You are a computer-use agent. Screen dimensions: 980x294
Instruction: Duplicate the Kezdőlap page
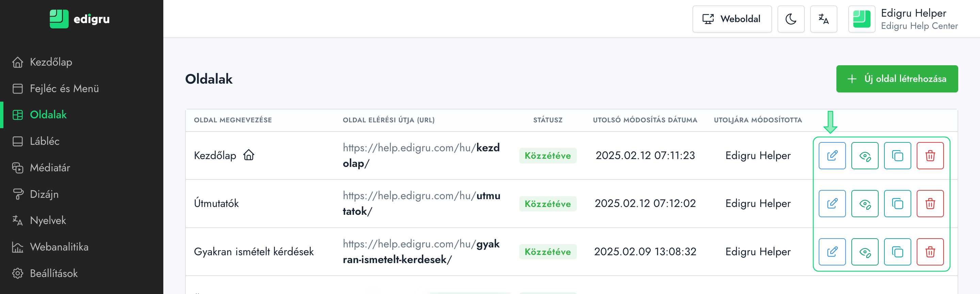tap(897, 156)
